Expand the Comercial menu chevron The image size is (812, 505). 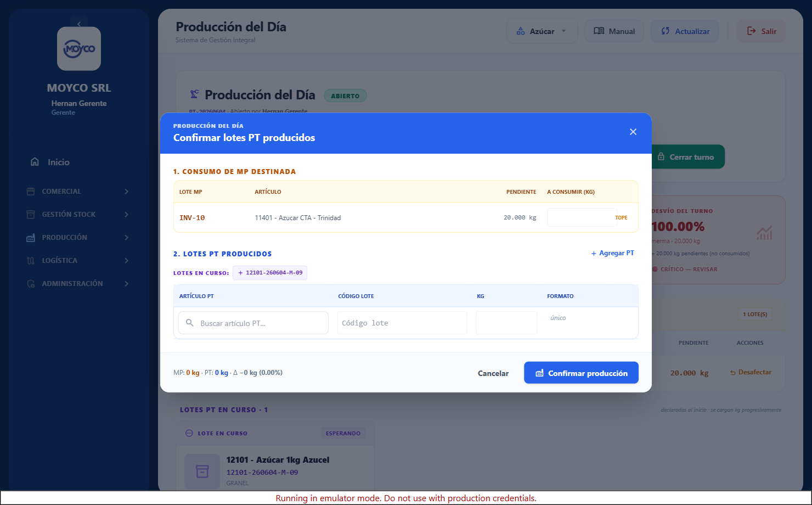coord(126,192)
